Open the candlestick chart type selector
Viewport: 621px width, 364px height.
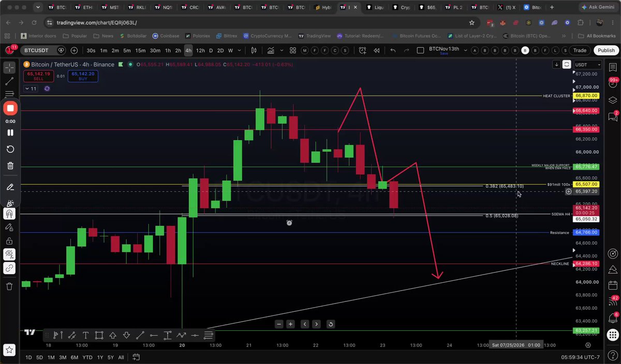(254, 50)
